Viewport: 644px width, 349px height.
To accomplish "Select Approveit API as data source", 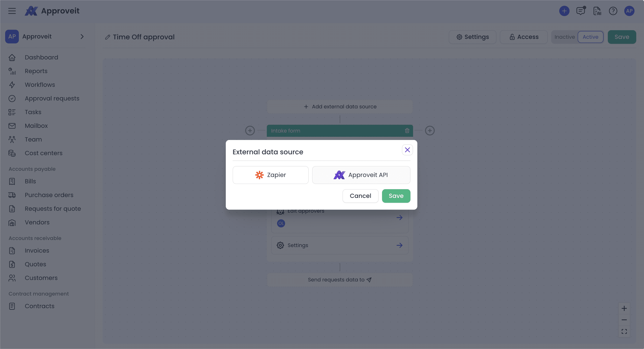I will pyautogui.click(x=361, y=175).
